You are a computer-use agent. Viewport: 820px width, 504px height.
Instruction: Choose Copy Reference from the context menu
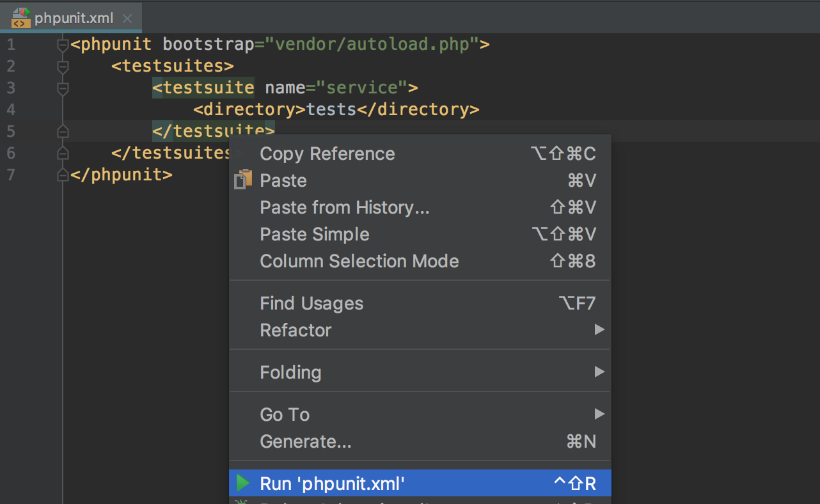(327, 154)
